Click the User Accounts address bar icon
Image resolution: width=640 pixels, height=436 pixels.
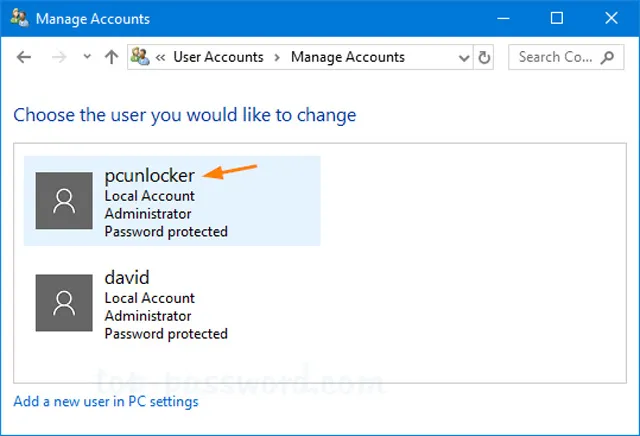click(140, 57)
